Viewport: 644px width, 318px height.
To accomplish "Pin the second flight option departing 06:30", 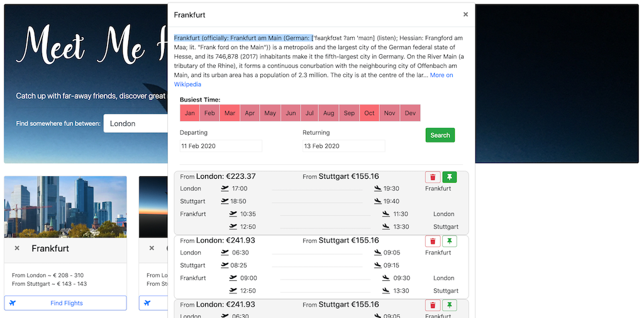I will coord(450,241).
